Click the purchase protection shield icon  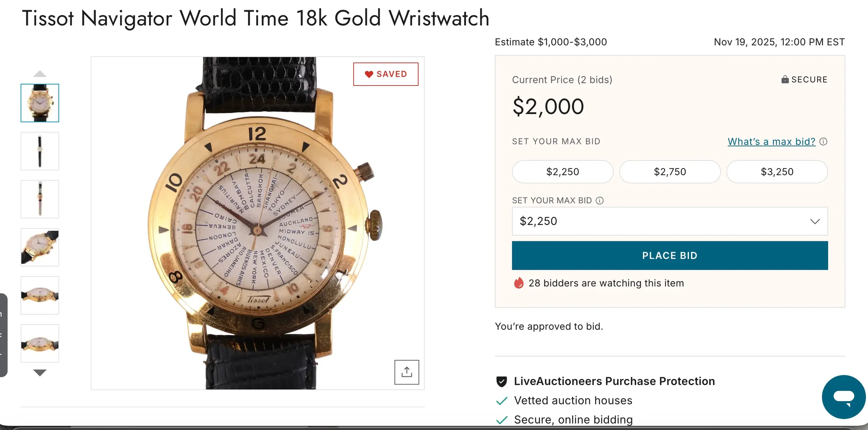tap(501, 381)
